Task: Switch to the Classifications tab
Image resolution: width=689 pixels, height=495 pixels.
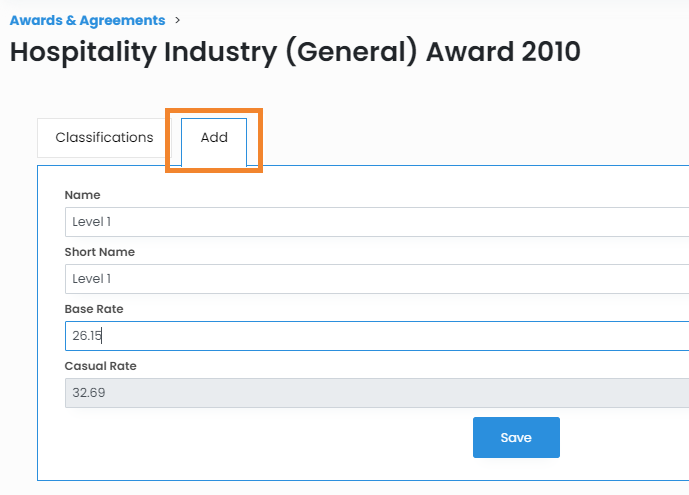Action: coord(104,138)
